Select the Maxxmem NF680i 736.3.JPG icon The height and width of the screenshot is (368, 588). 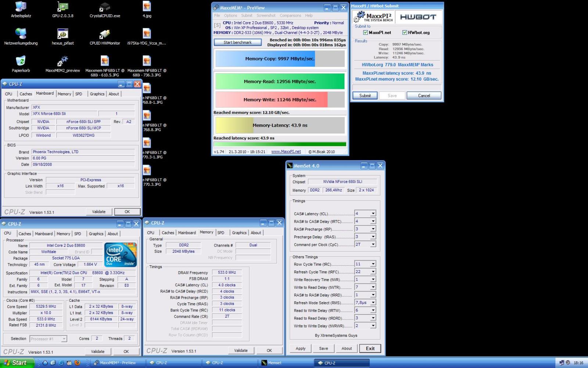coord(147,66)
